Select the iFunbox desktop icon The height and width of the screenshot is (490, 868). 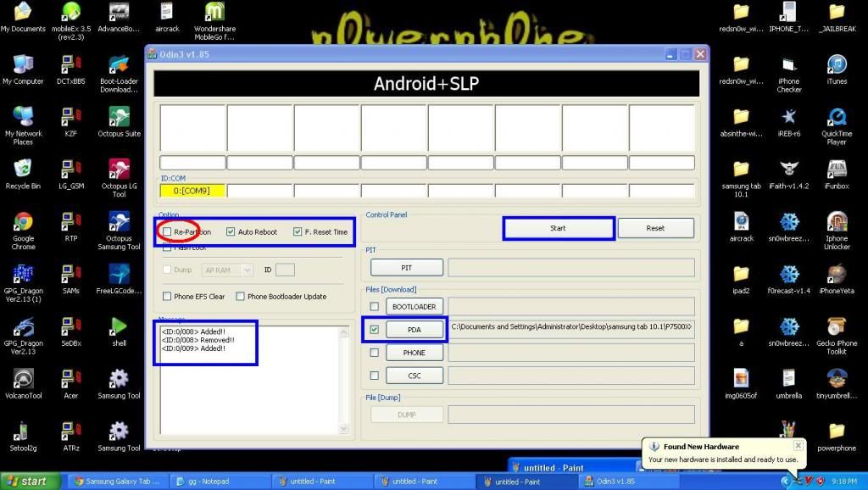coord(837,175)
